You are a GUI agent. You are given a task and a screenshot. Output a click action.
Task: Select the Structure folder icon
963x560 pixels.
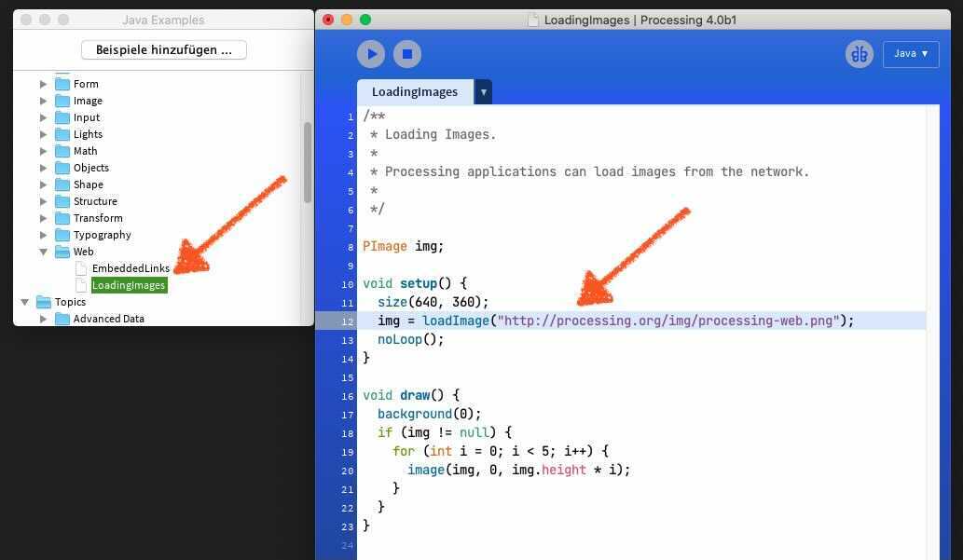point(62,200)
